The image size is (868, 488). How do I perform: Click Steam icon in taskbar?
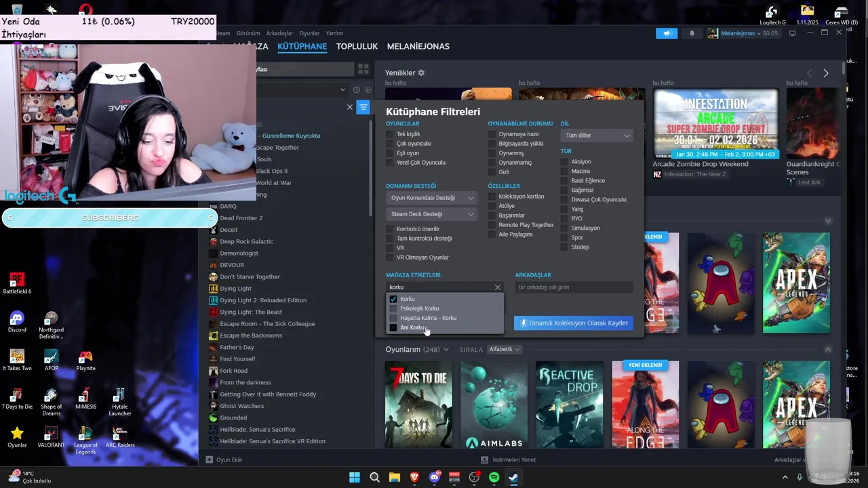(513, 477)
